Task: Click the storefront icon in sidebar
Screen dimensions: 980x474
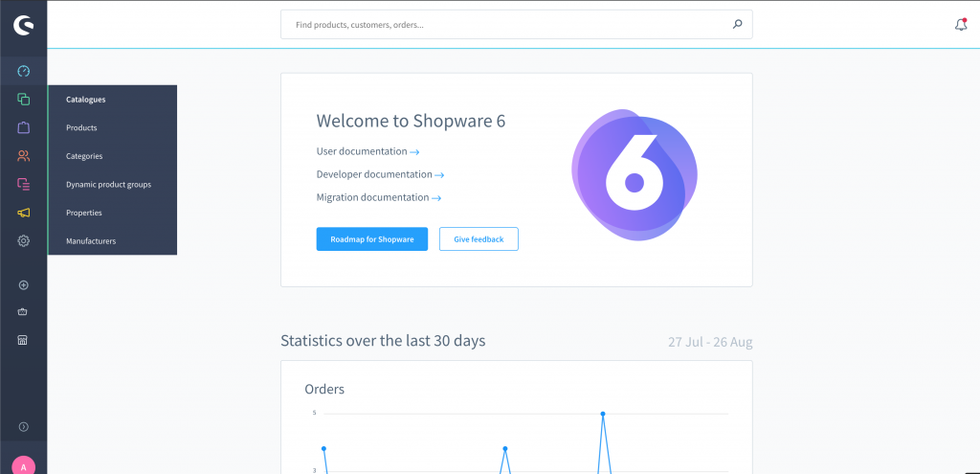Action: [23, 340]
